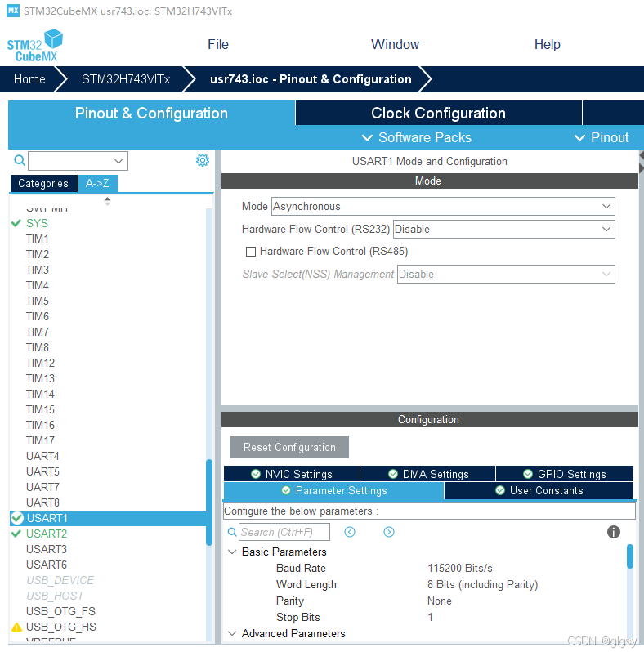Click the Baud Rate value 115200 Bits/s

pyautogui.click(x=460, y=568)
